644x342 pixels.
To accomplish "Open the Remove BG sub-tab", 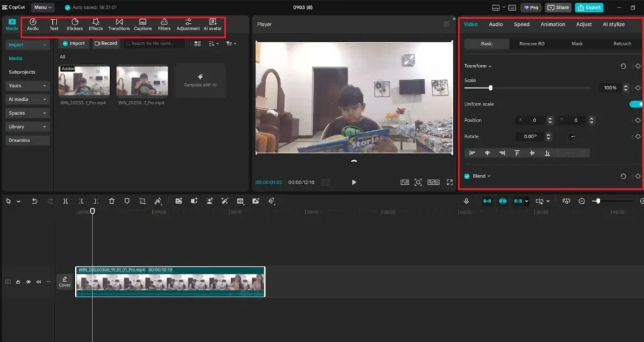I will tap(532, 43).
